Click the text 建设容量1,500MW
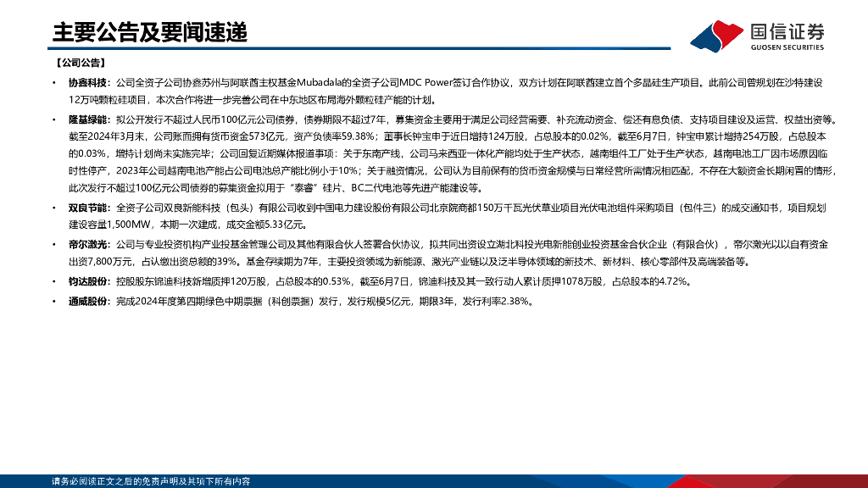 coord(109,225)
